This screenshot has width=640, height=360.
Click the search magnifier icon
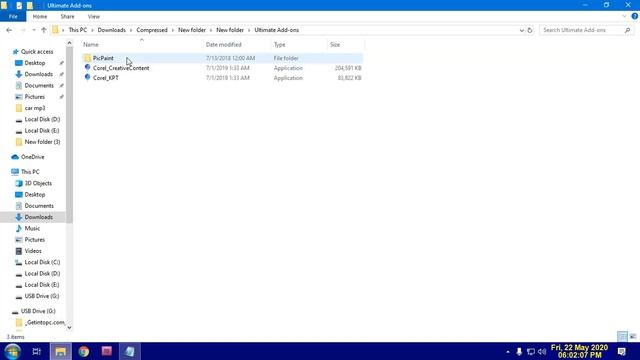[x=627, y=30]
